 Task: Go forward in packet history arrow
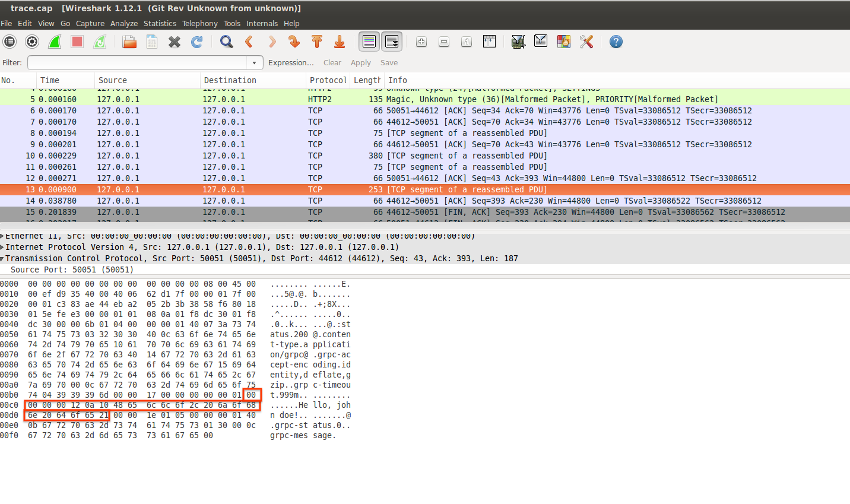pos(272,42)
